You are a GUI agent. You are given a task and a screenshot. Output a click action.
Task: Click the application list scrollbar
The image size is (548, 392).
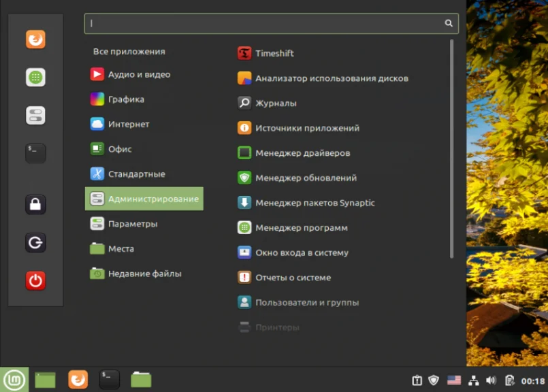tap(451, 149)
